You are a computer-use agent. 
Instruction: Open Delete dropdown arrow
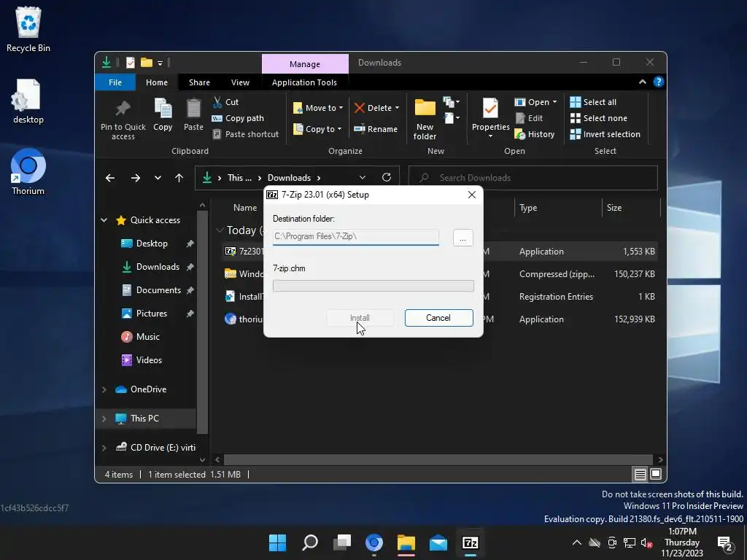397,108
